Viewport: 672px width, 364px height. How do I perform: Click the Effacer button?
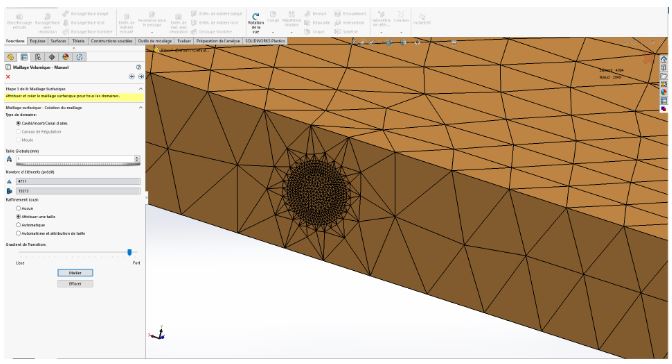75,284
